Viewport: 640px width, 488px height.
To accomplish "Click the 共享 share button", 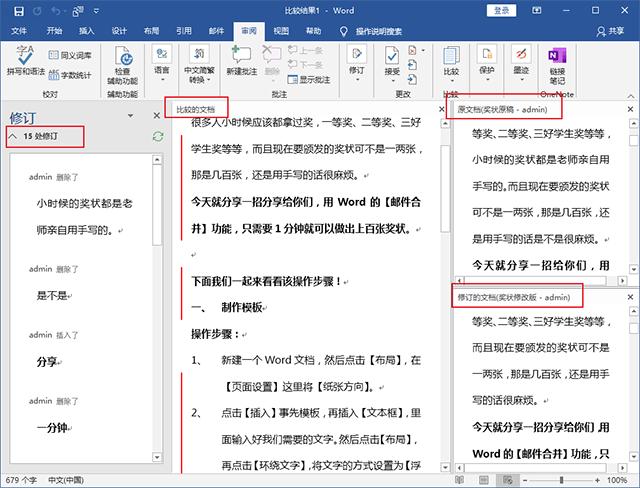I will tap(611, 31).
